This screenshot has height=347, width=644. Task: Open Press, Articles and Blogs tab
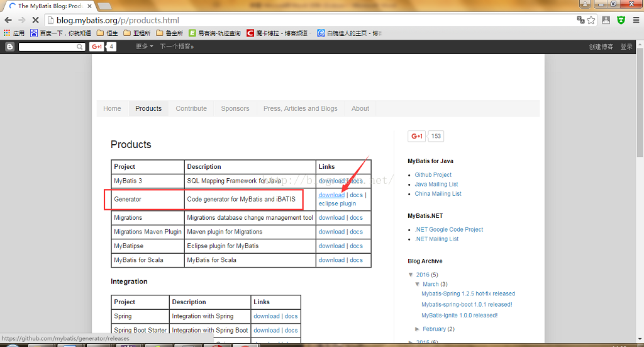click(x=300, y=108)
